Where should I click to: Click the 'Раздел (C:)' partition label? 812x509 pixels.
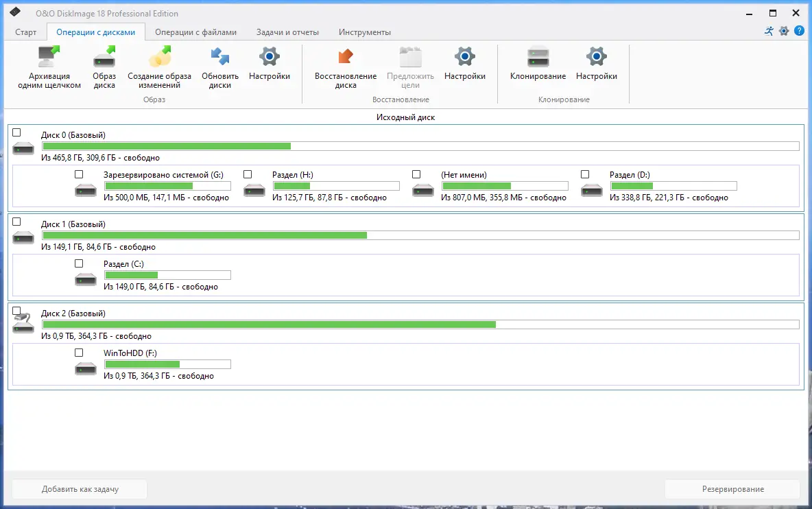[x=123, y=264]
